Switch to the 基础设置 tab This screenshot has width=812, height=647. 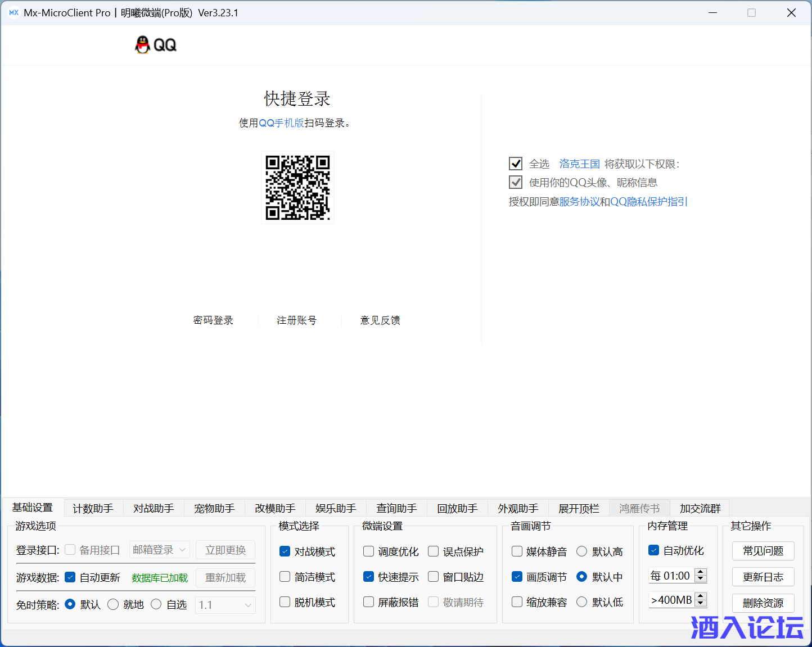(x=33, y=507)
